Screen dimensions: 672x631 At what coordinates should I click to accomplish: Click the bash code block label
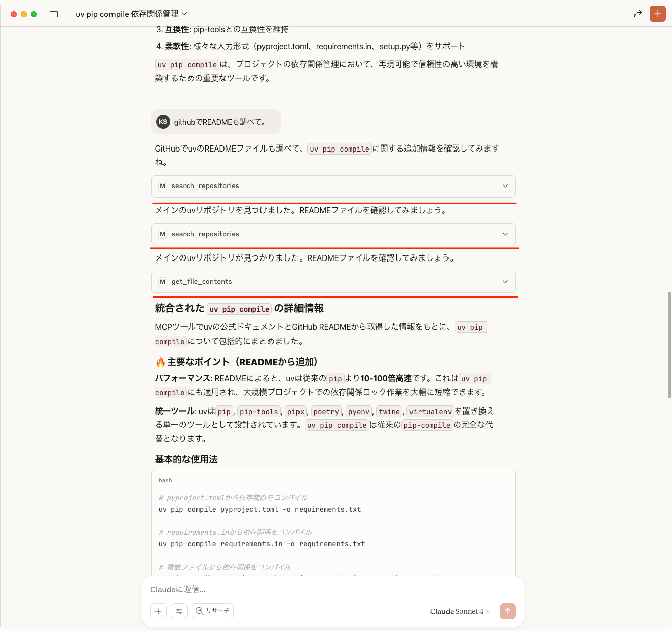click(x=165, y=480)
